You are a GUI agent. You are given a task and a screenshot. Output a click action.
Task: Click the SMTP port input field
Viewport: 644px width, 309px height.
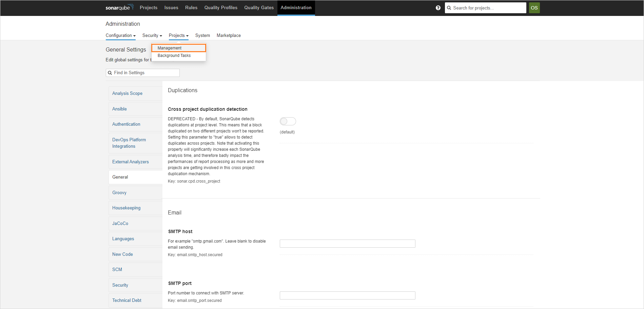(x=347, y=295)
